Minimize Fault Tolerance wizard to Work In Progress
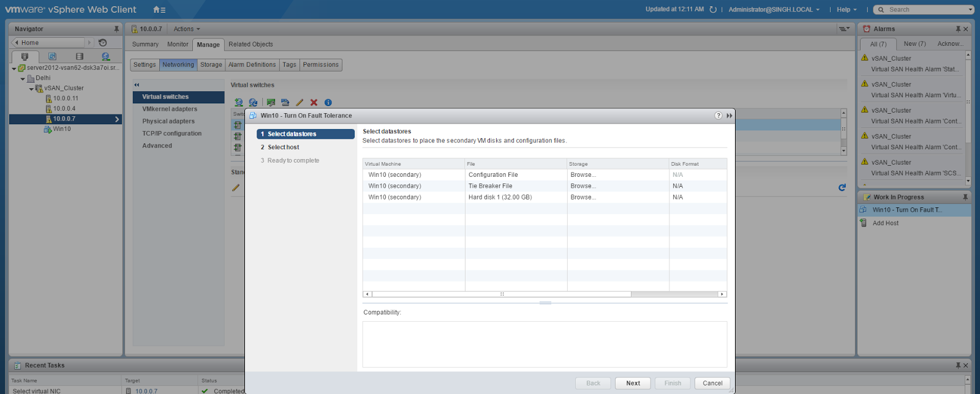The width and height of the screenshot is (980, 394). coord(729,116)
